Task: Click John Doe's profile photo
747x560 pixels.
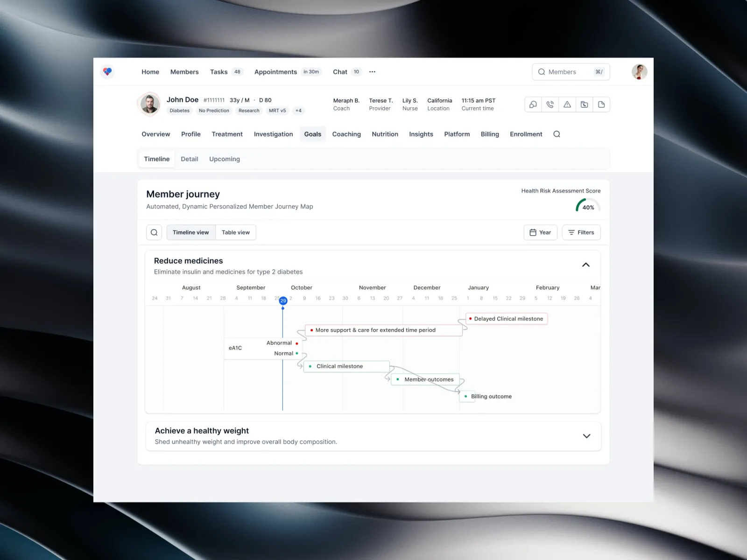Action: (x=149, y=104)
